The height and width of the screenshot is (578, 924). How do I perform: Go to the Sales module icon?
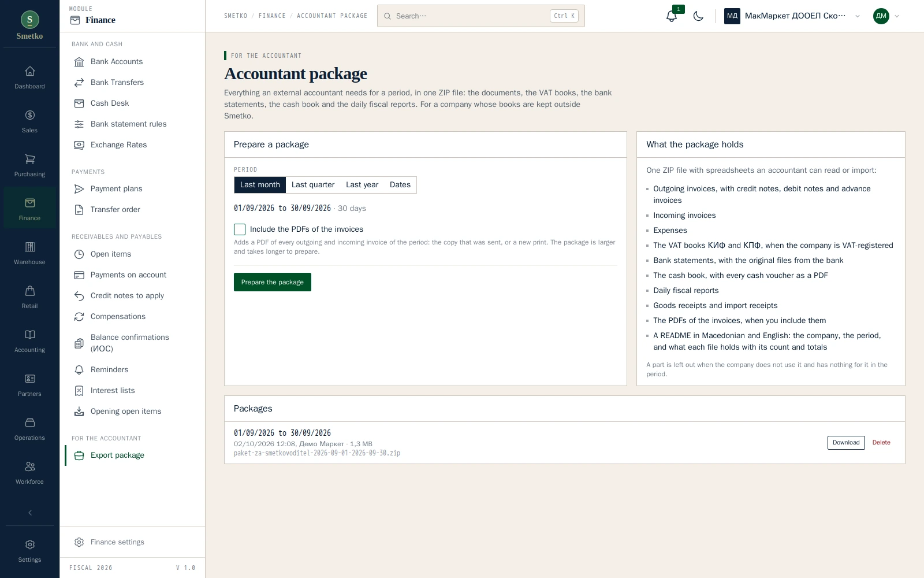click(30, 115)
